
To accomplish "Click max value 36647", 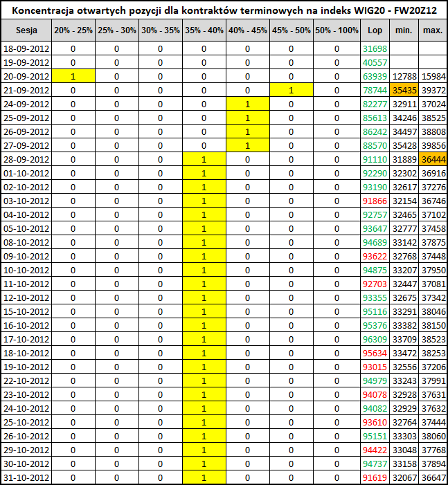I will [x=433, y=477].
